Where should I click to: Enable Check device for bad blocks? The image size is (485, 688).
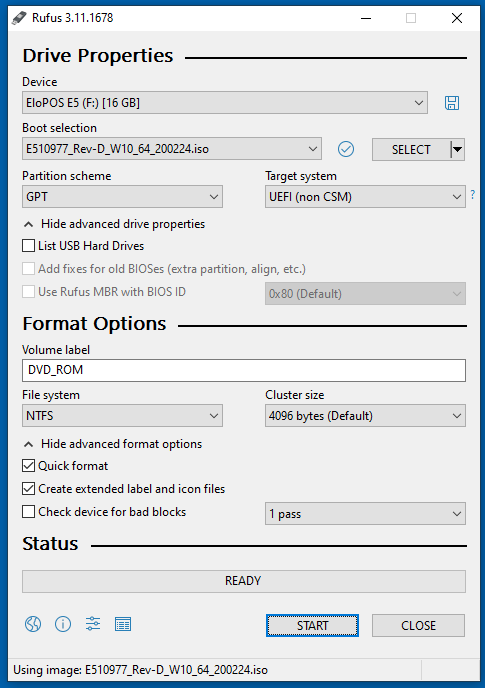(x=29, y=512)
